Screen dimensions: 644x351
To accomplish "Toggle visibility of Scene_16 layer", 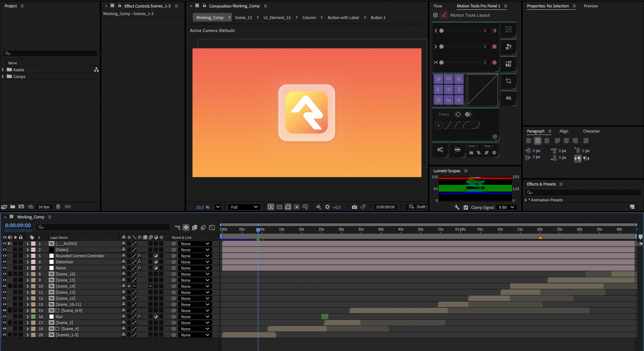I will pyautogui.click(x=4, y=274).
